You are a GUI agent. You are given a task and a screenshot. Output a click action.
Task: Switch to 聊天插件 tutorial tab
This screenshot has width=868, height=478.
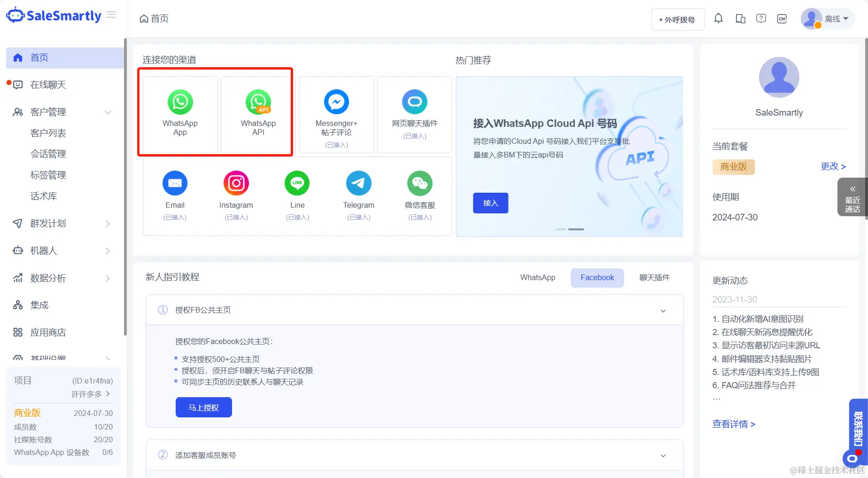point(654,278)
